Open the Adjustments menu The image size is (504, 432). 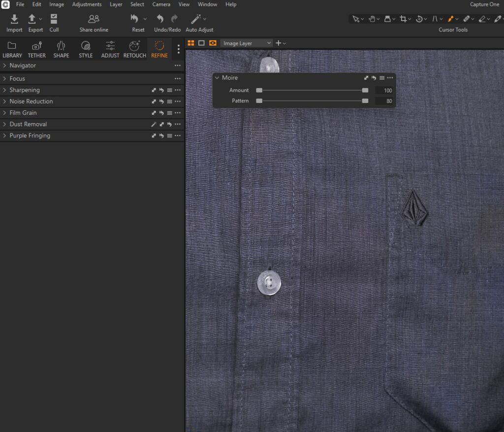(87, 4)
